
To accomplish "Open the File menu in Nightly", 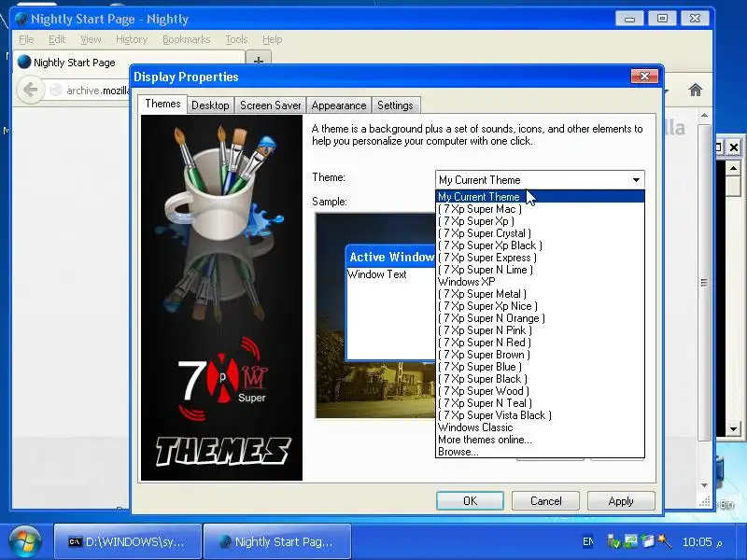I will click(26, 39).
